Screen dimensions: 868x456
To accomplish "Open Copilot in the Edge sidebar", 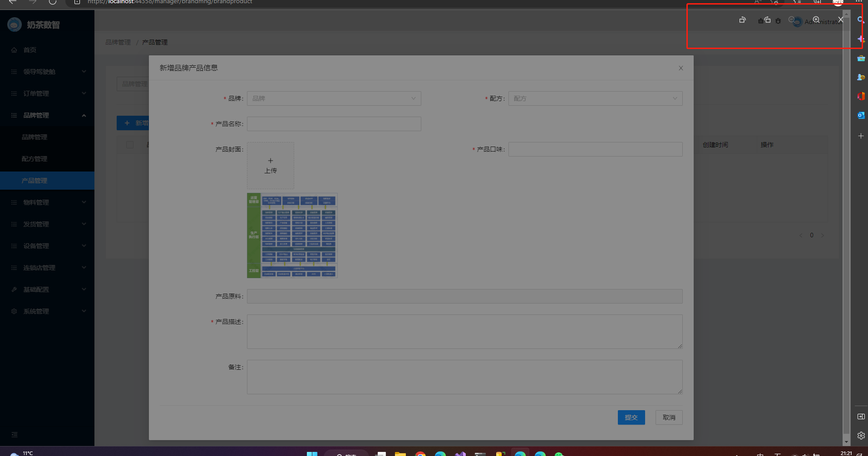I will tap(860, 38).
